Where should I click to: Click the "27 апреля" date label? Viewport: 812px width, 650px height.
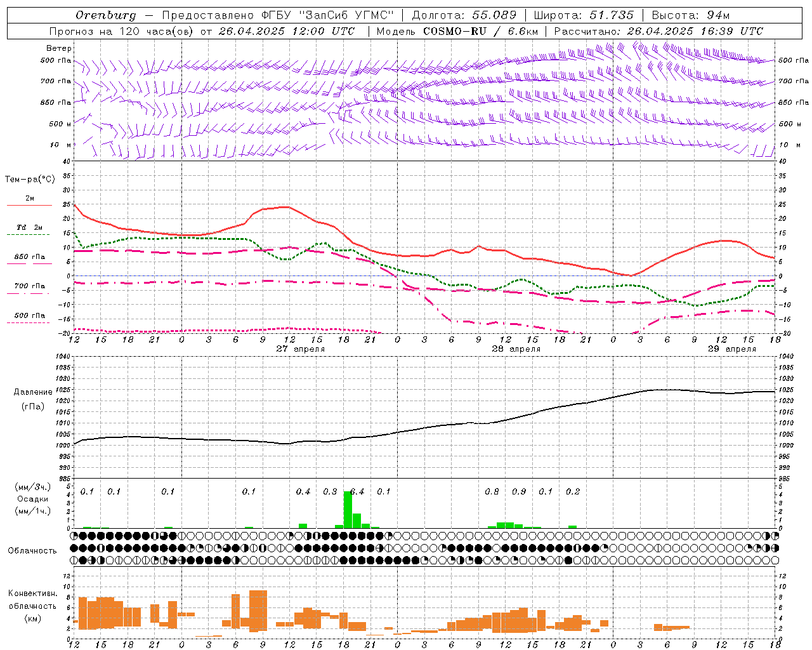click(x=301, y=348)
